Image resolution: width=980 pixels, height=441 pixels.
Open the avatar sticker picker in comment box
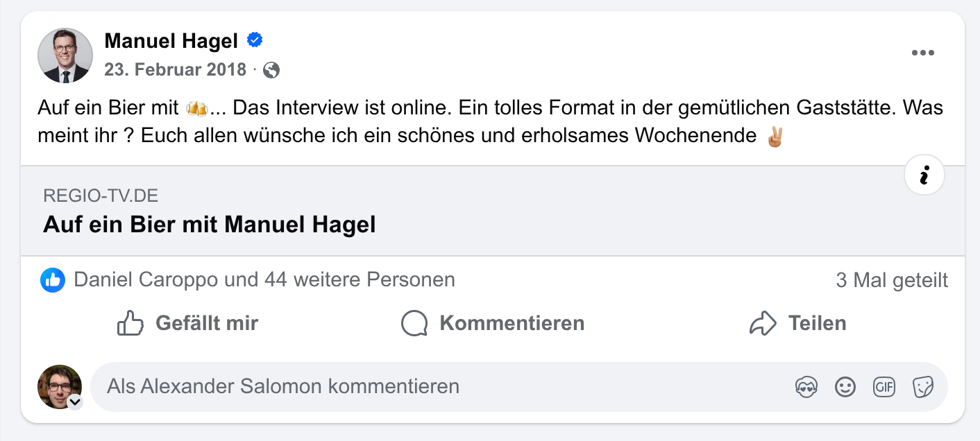pos(806,387)
